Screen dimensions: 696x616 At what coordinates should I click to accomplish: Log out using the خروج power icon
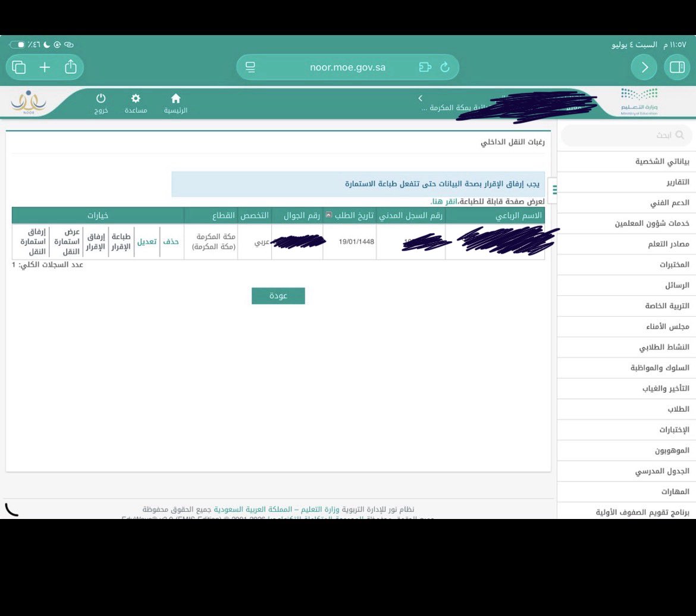[101, 104]
